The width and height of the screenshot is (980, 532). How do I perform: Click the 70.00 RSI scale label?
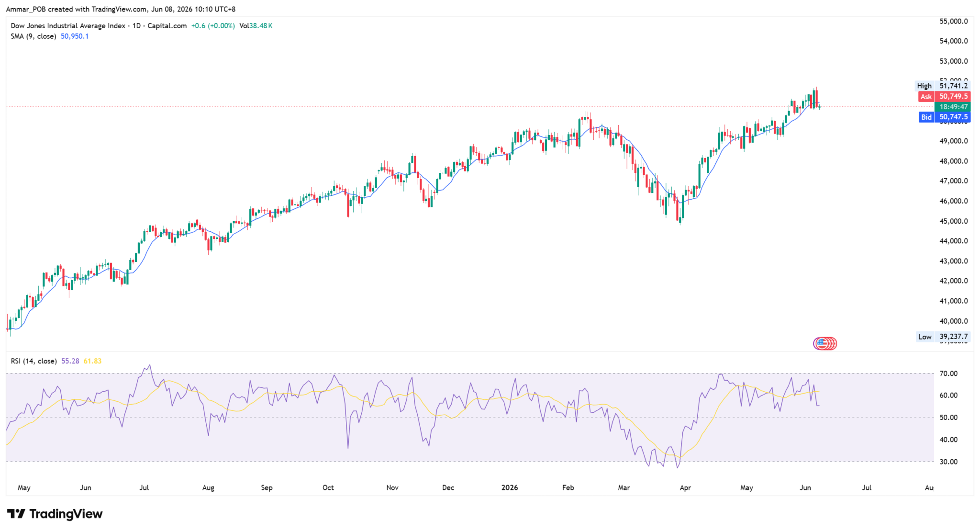click(x=948, y=374)
